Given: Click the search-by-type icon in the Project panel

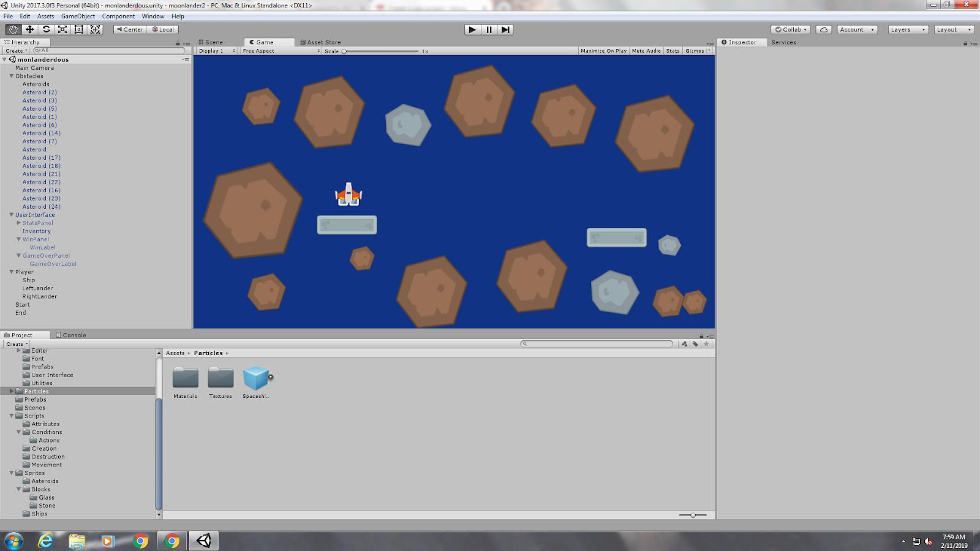Looking at the screenshot, I should point(684,344).
